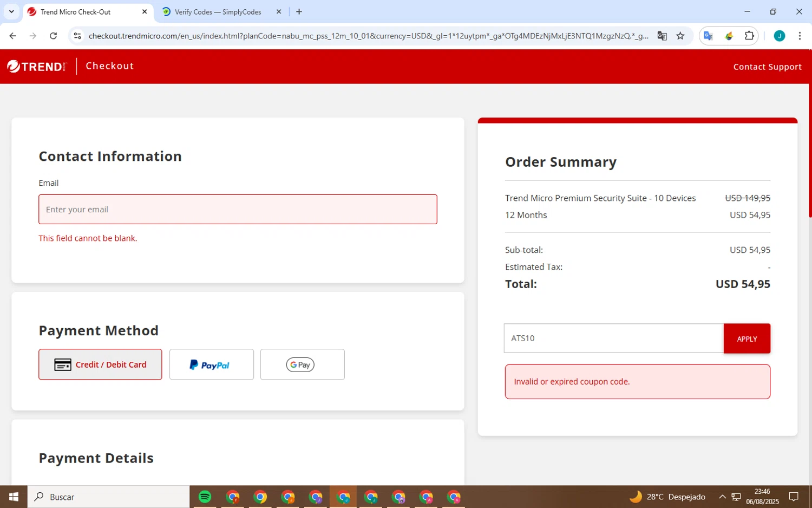Click the Estimated Tax label
The height and width of the screenshot is (508, 812).
click(534, 267)
